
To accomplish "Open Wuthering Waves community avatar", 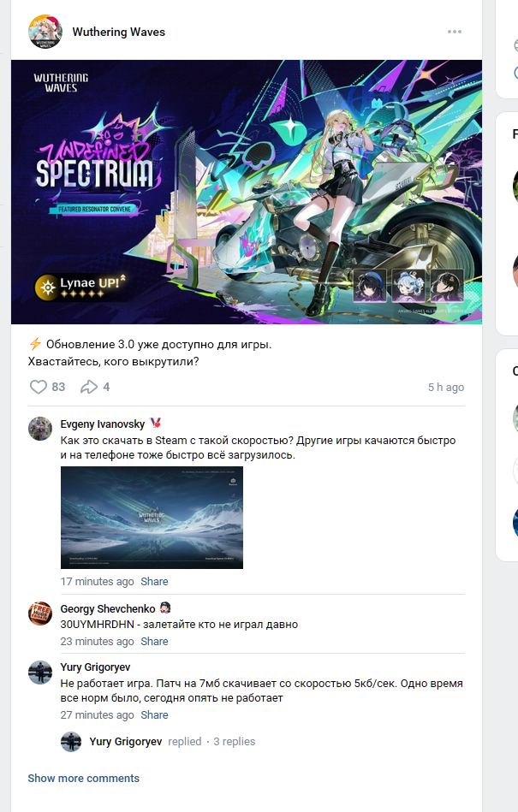I will tap(45, 32).
